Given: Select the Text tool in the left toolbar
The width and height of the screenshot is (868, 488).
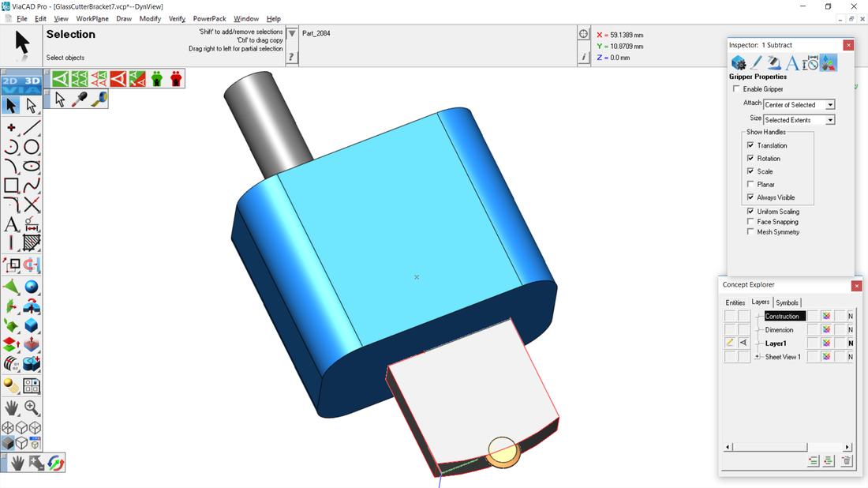Looking at the screenshot, I should pyautogui.click(x=11, y=224).
